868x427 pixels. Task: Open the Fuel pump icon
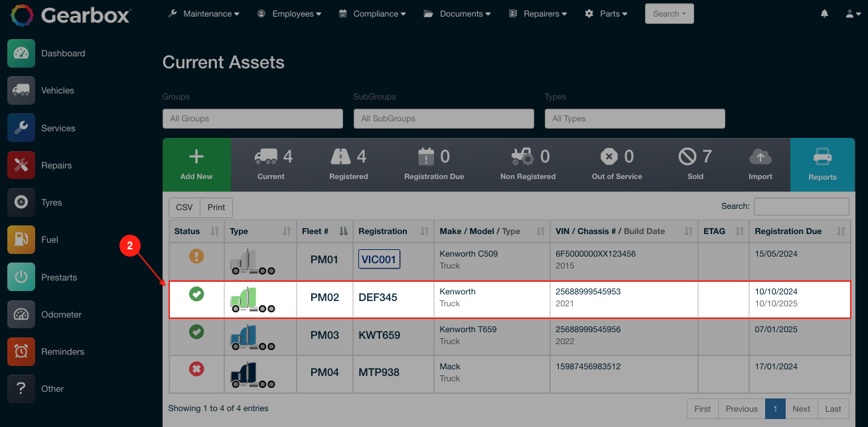(21, 239)
